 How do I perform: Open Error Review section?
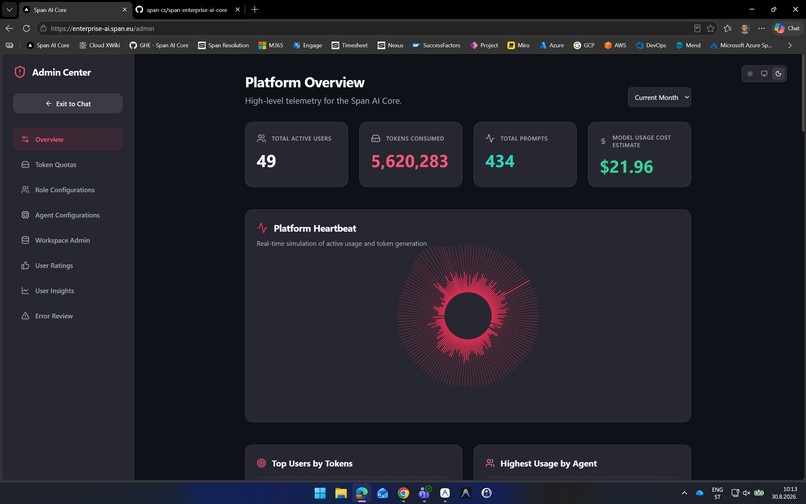tap(68, 316)
